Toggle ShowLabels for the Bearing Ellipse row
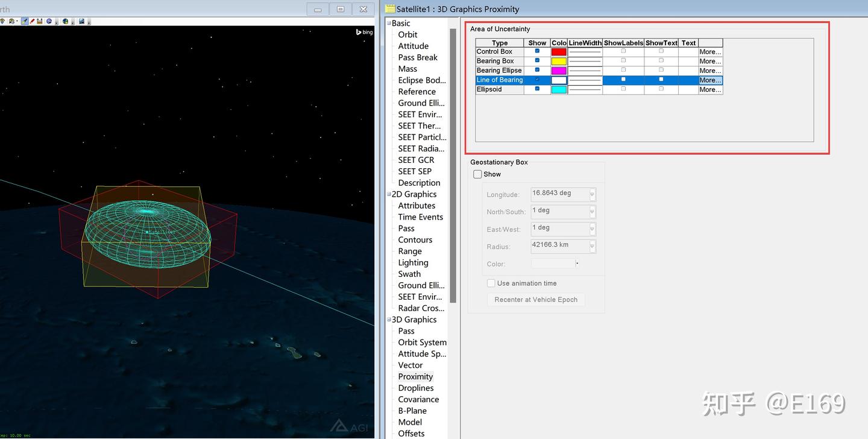868x439 pixels. [x=623, y=70]
